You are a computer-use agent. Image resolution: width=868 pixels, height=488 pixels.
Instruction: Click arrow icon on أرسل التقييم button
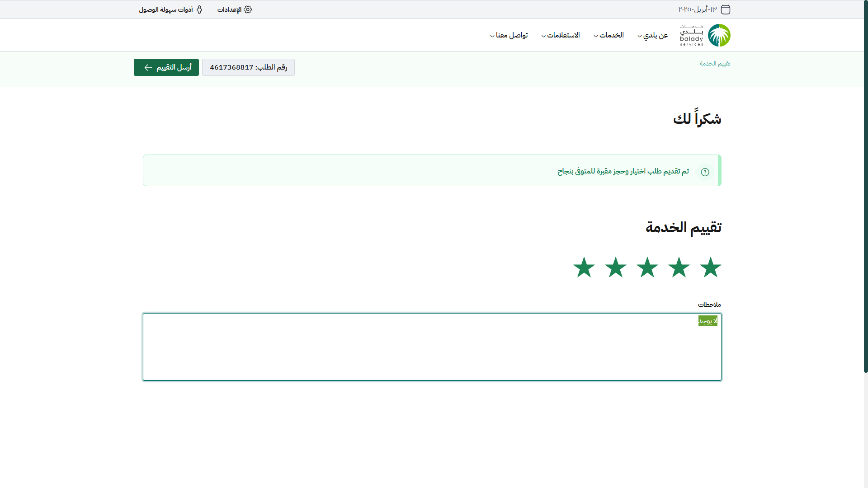coord(148,67)
